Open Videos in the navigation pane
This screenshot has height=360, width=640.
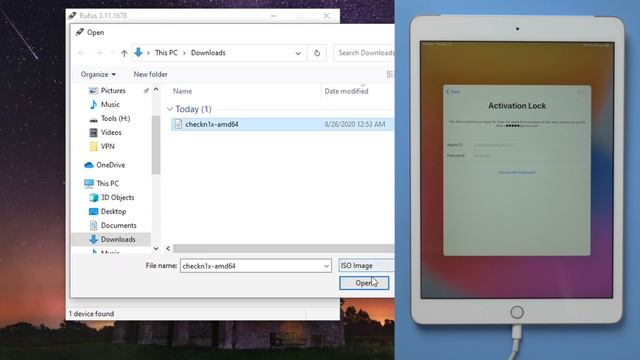(111, 132)
